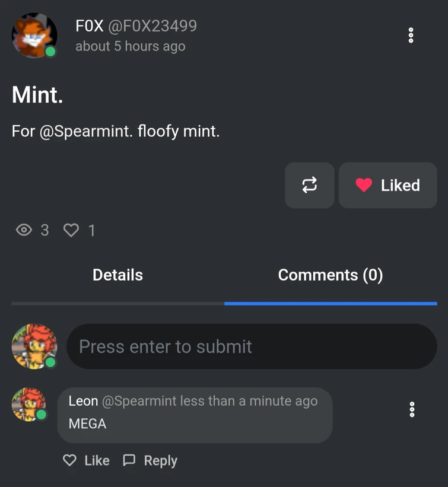Click your avatar beside the comment box
Viewport: 448px width, 487px height.
34,346
